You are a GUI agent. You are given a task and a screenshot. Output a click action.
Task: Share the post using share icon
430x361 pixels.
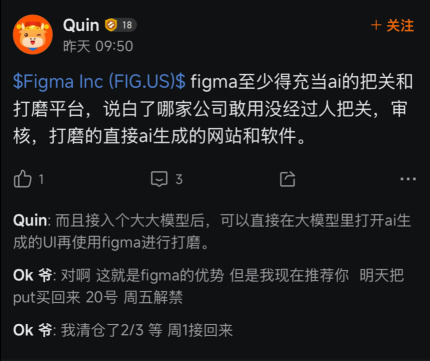click(287, 179)
